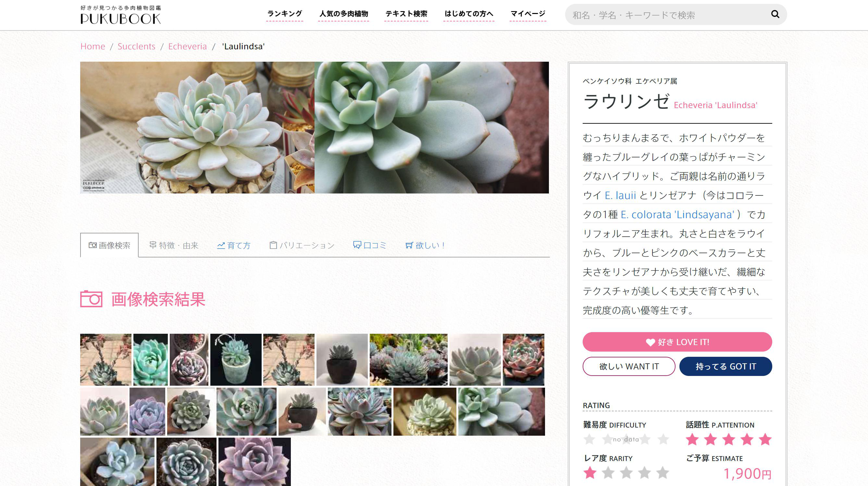This screenshot has height=486, width=868.
Task: Open the ランキング menu
Action: [x=284, y=14]
